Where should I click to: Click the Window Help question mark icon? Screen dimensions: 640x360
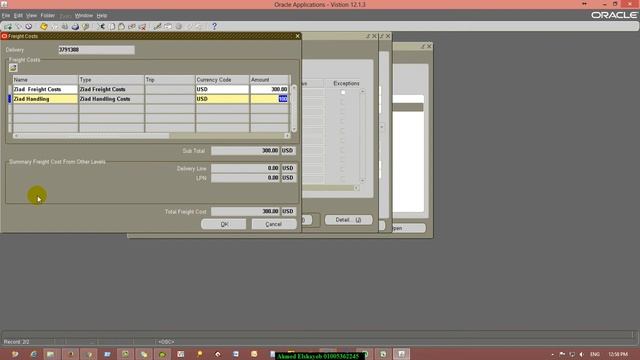214,27
